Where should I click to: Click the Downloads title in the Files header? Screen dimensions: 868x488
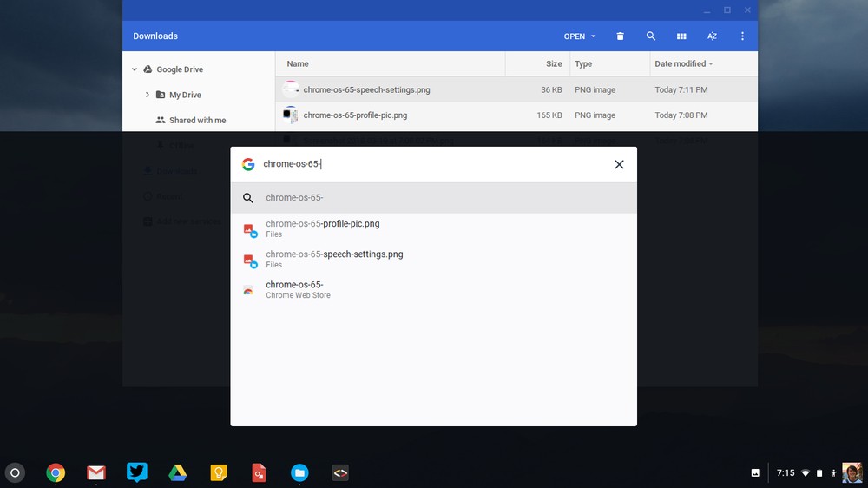point(155,36)
